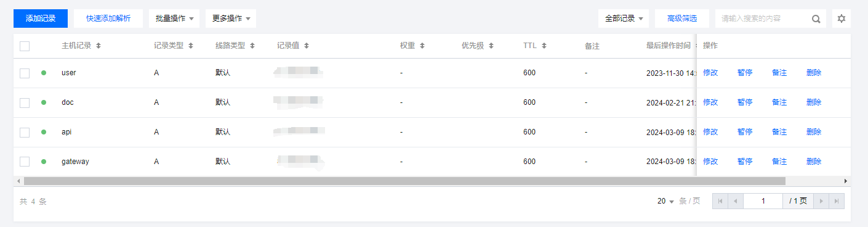Go to the last page arrow

point(837,201)
